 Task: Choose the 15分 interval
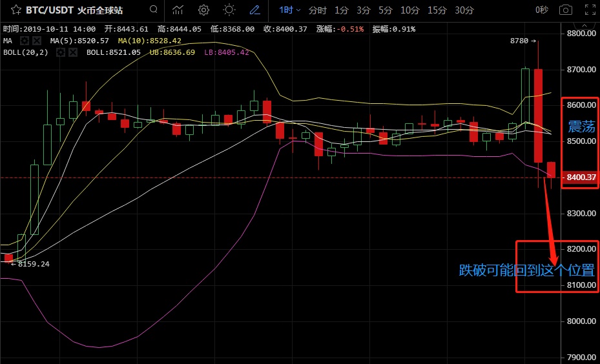[x=437, y=10]
